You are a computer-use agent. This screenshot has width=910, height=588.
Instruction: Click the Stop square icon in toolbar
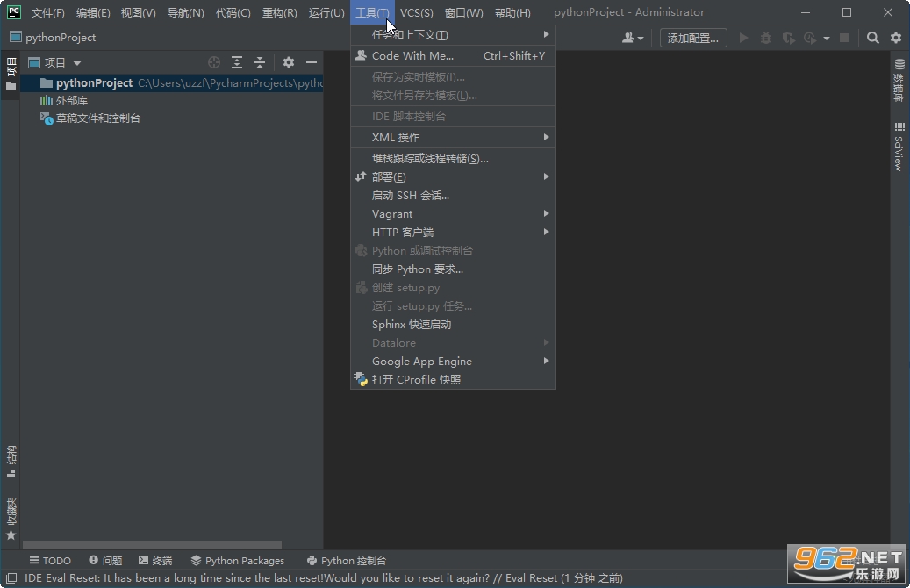tap(844, 39)
